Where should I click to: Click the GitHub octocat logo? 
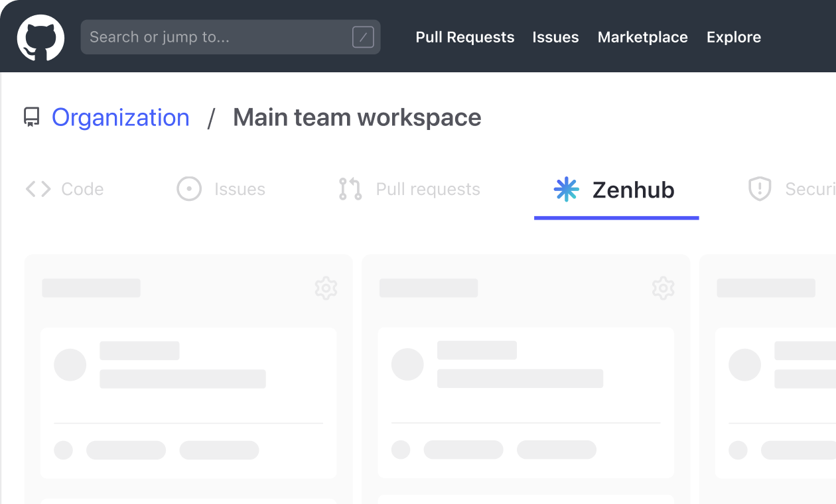[x=40, y=38]
